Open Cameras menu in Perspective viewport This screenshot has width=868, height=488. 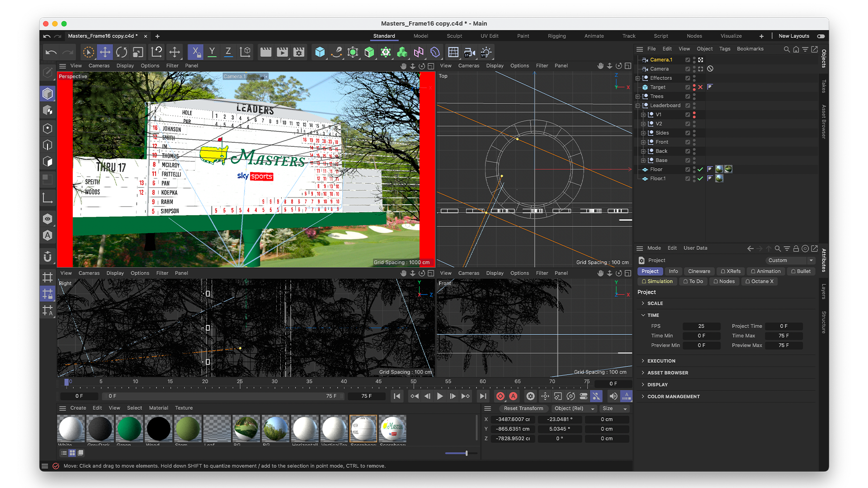click(99, 66)
